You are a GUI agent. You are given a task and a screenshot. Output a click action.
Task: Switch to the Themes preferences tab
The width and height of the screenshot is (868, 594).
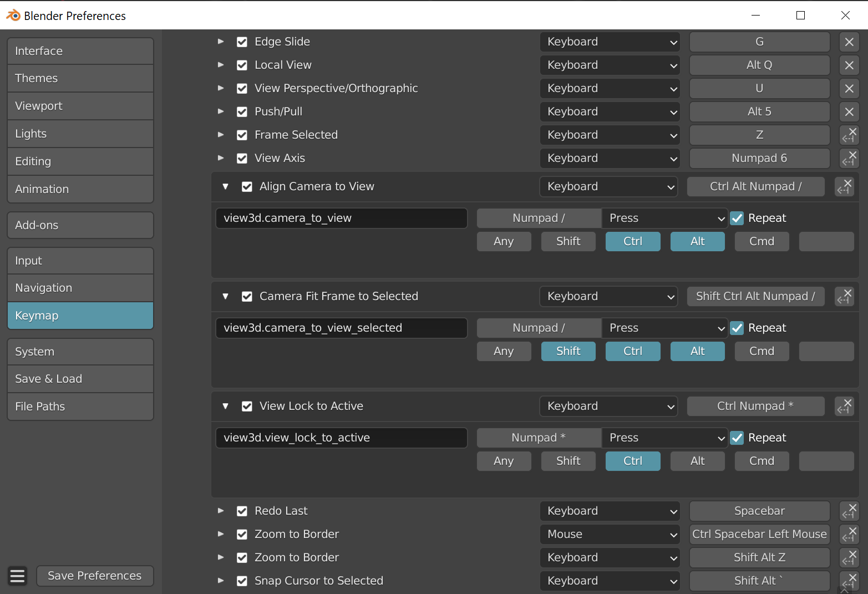[x=80, y=78]
